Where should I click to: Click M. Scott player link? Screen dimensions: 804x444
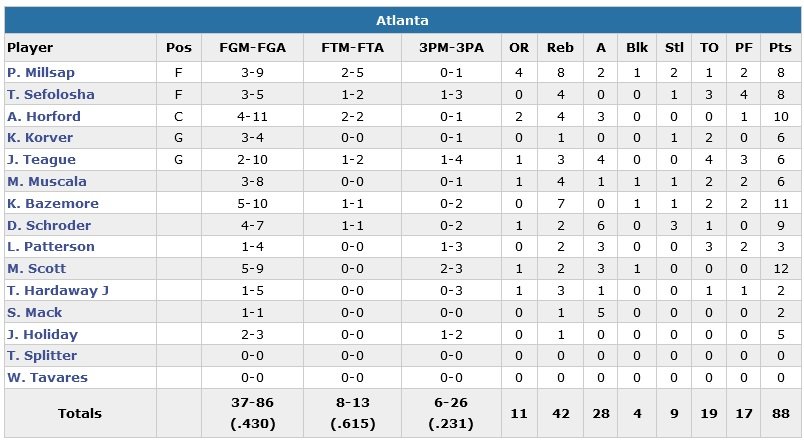(37, 269)
